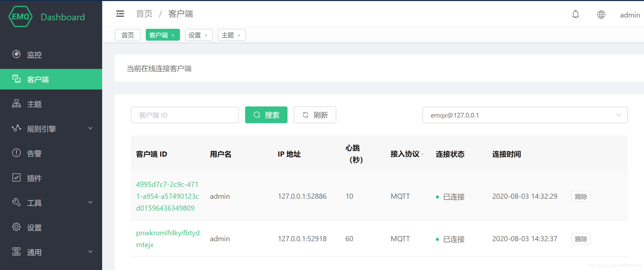Open the emqx@127.0.0.1 node dropdown
The width and height of the screenshot is (644, 270).
coord(525,115)
